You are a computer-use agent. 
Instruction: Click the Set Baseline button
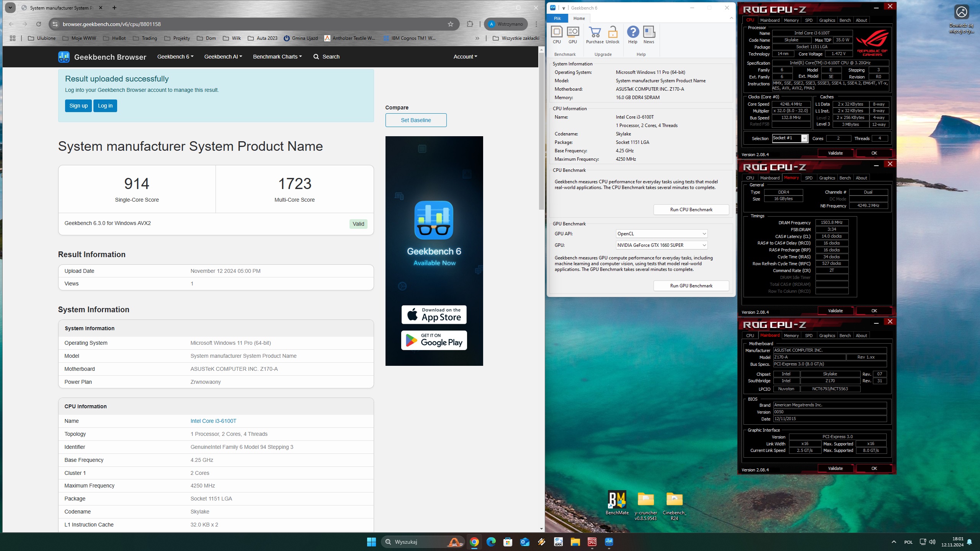416,120
